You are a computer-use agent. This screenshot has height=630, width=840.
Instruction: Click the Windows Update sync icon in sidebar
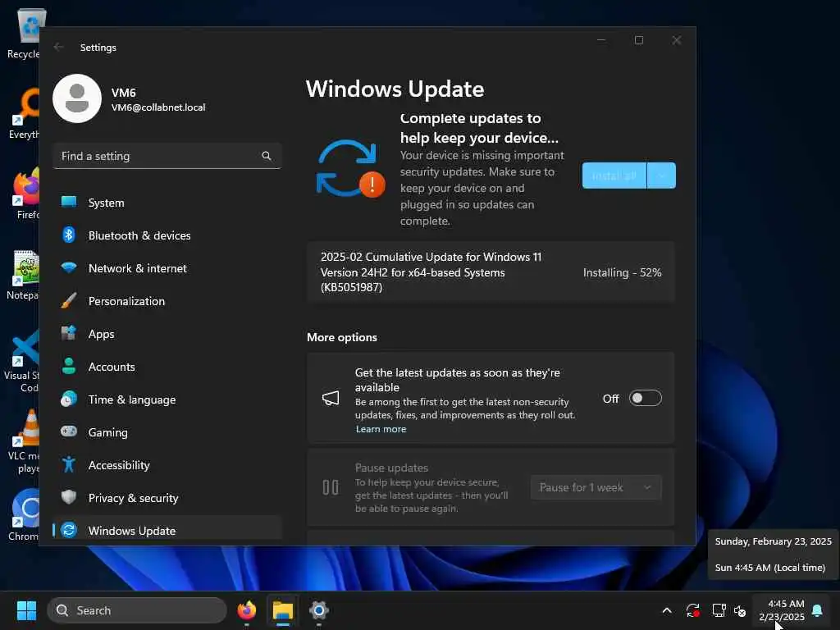pos(69,530)
